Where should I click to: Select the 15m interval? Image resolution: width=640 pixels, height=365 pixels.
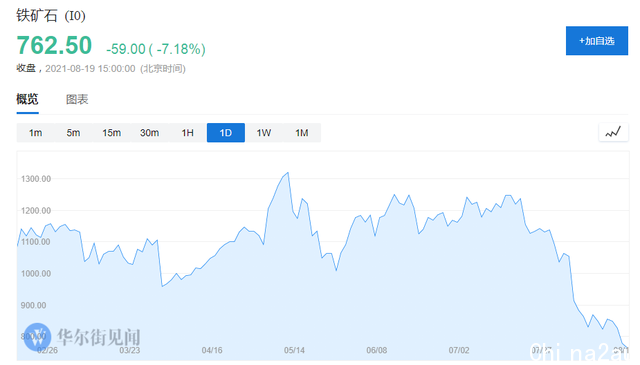coord(111,133)
